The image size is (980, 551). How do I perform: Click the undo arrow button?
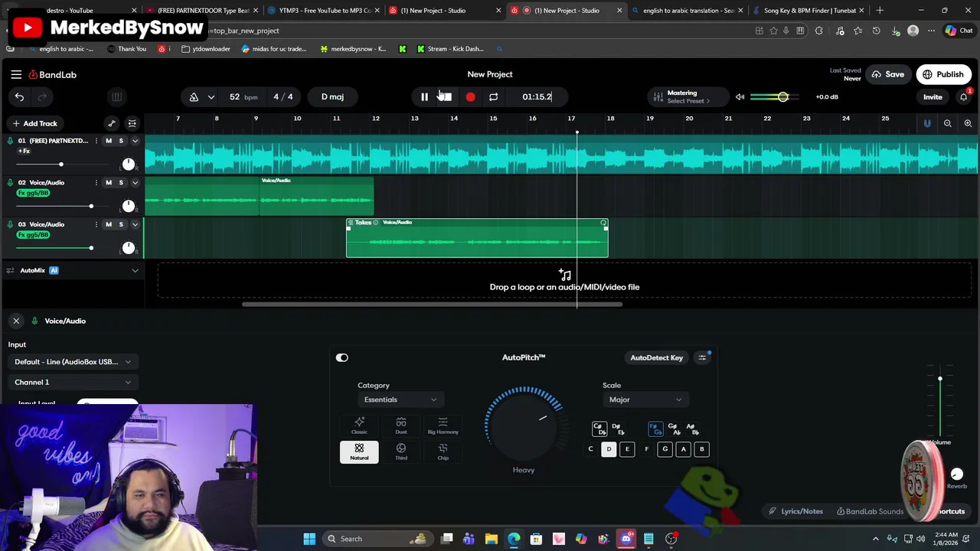coord(19,96)
